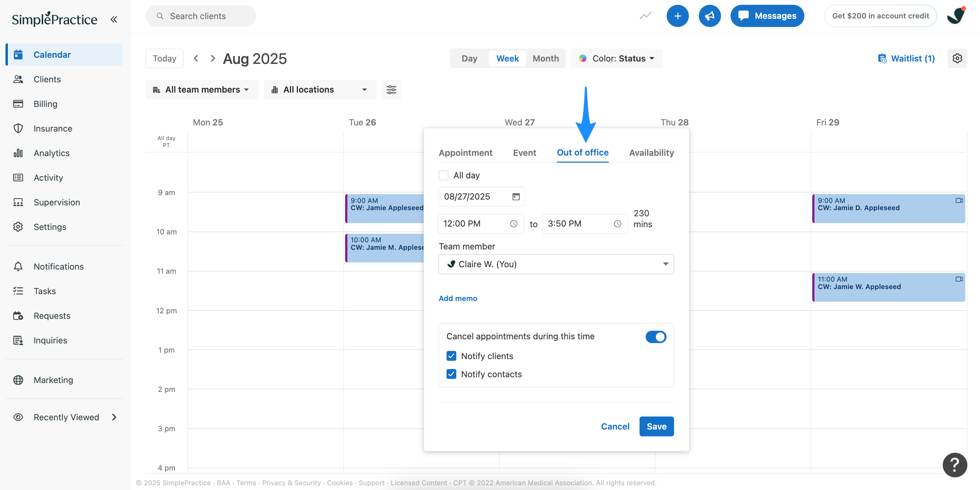Open the All team members dropdown
The width and height of the screenshot is (980, 490).
[x=202, y=90]
